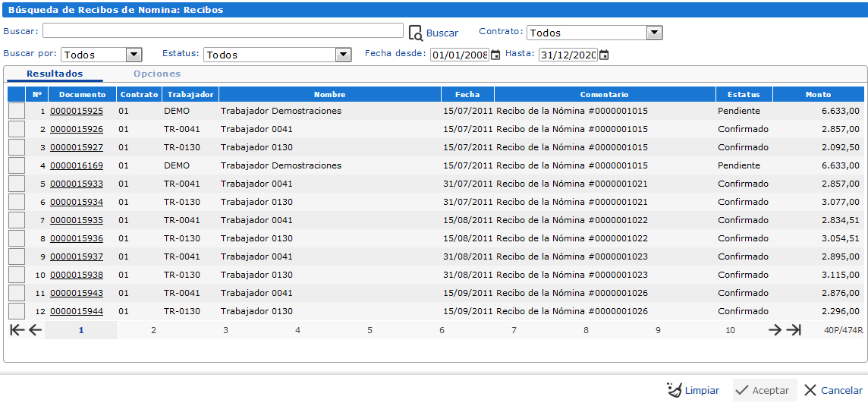The image size is (868, 406).
Task: Open the Hasta calendar picker
Action: [x=605, y=55]
